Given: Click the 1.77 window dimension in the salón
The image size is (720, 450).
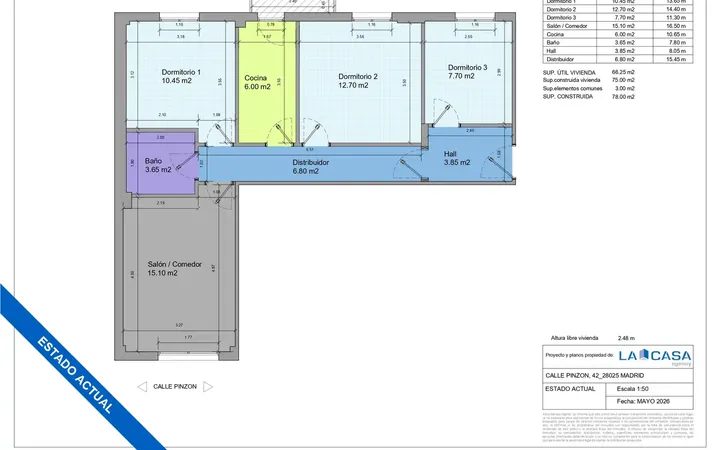Looking at the screenshot, I should click(x=188, y=337).
